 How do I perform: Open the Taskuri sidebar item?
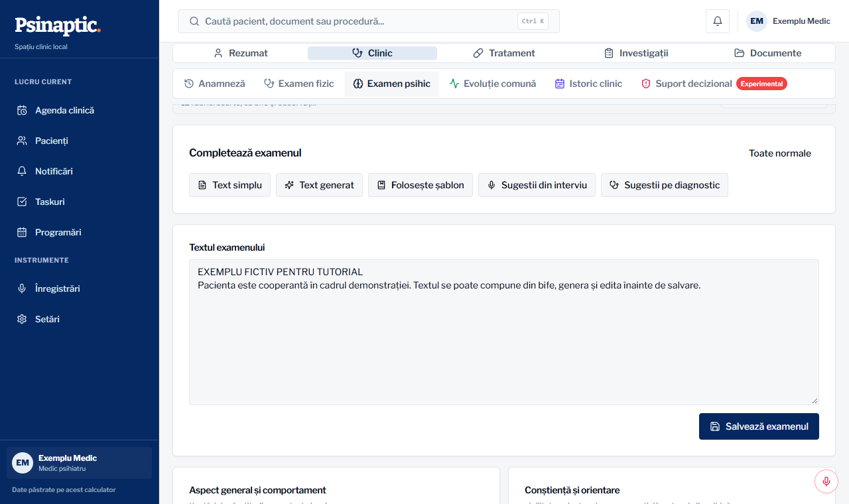pos(80,202)
